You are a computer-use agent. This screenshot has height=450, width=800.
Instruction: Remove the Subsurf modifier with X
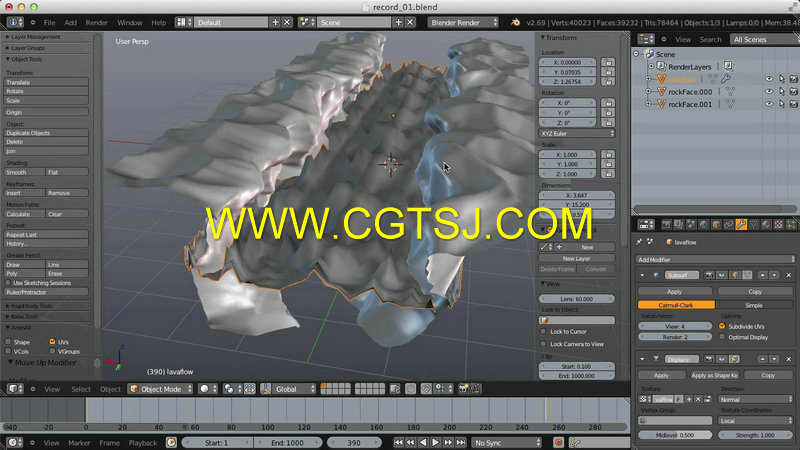click(788, 276)
